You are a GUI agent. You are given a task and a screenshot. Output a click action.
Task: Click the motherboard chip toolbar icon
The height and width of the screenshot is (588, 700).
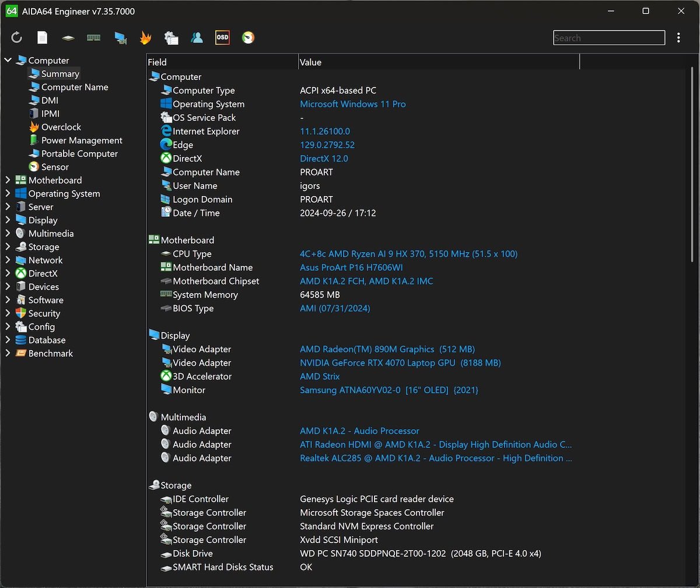pos(68,38)
